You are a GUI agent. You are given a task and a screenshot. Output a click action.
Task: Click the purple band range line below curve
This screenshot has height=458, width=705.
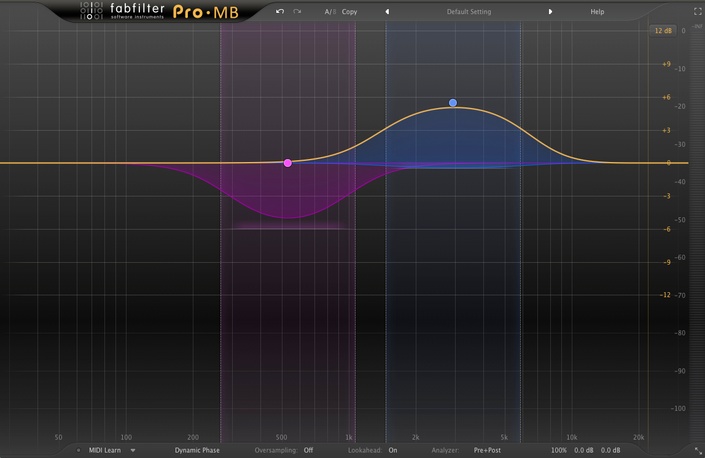pos(289,227)
